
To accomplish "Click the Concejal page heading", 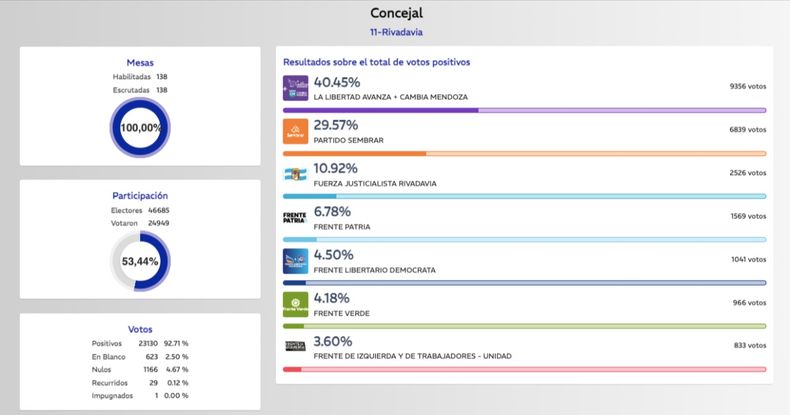I will 395,13.
